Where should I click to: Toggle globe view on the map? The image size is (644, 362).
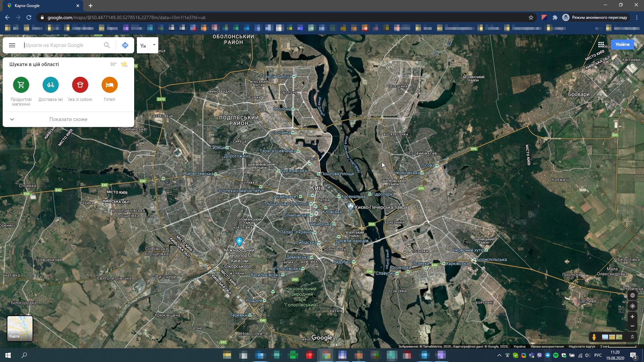pos(632,295)
